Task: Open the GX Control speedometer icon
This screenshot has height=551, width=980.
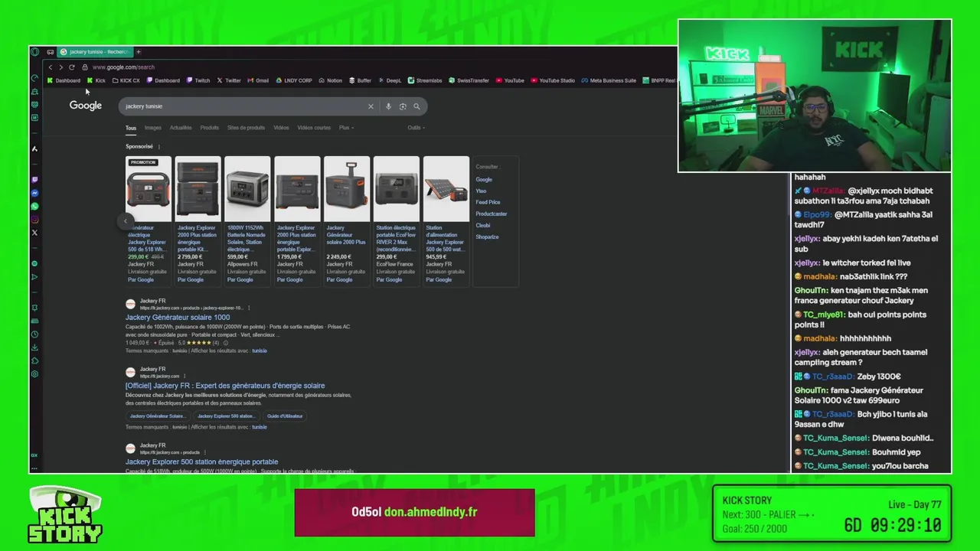Action: click(x=34, y=78)
